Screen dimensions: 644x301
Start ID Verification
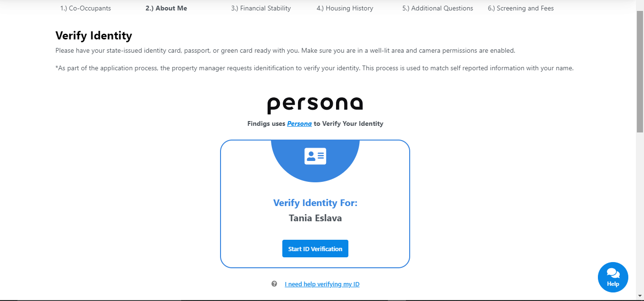click(315, 249)
